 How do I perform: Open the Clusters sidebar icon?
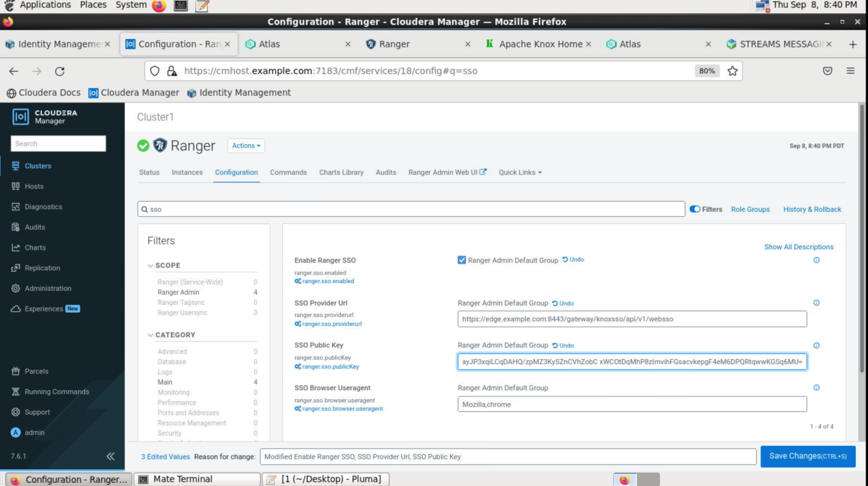(x=16, y=166)
